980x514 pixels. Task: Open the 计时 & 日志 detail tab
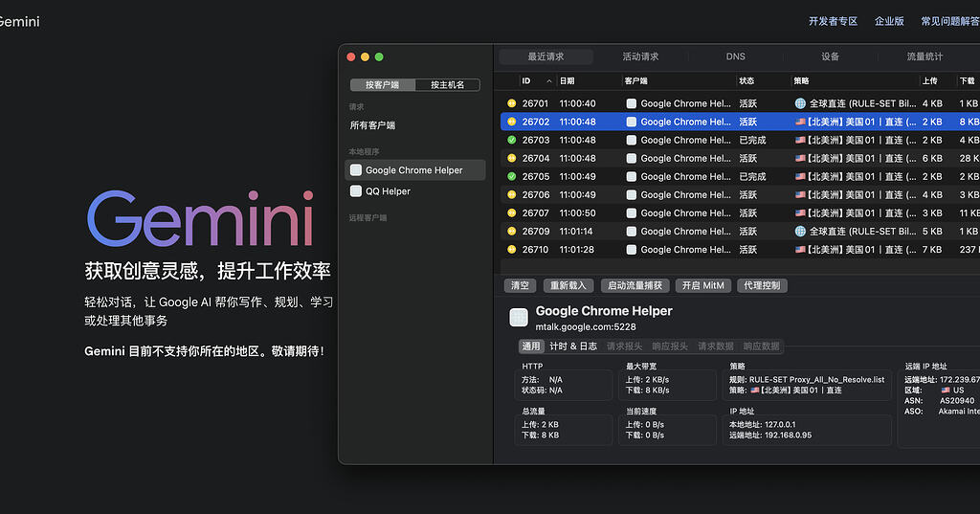(573, 346)
